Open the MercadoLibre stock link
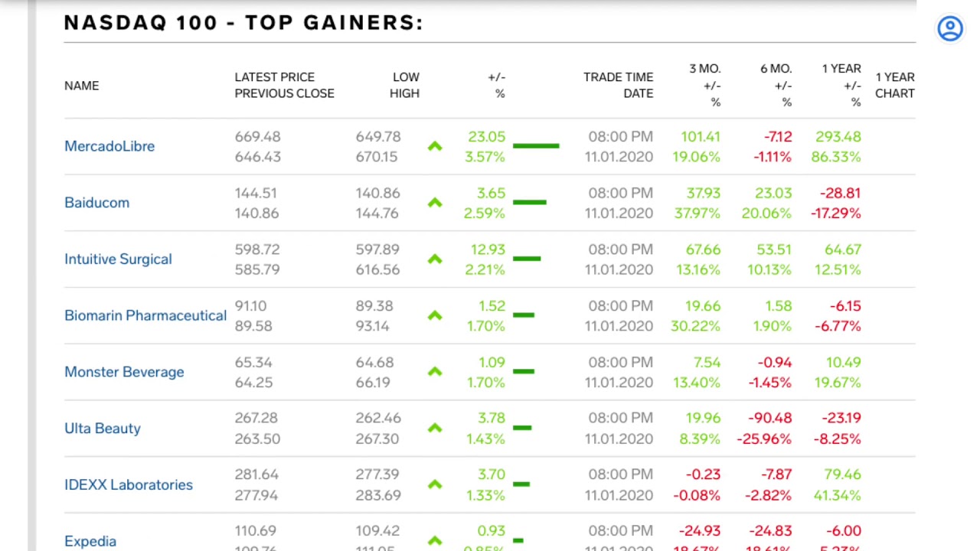Screen dimensions: 980x551 point(109,146)
